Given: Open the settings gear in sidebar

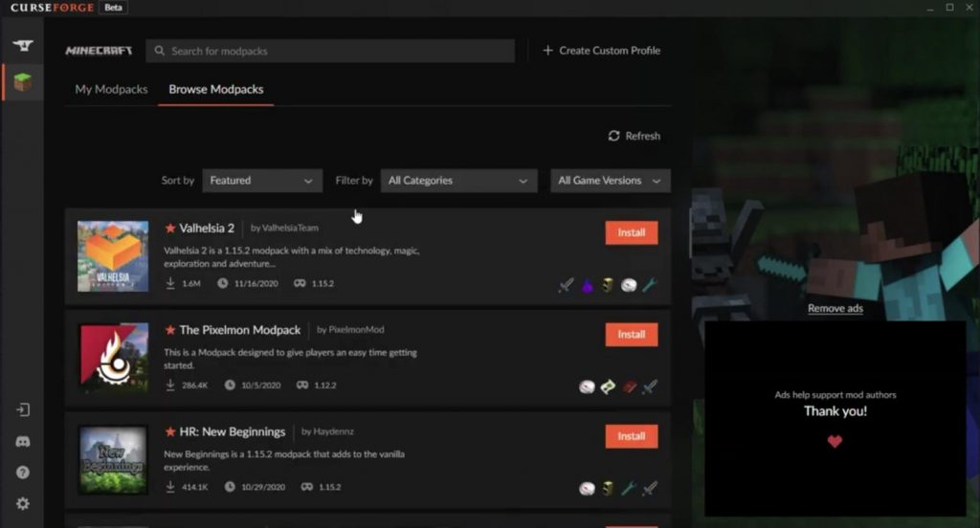Looking at the screenshot, I should [23, 504].
